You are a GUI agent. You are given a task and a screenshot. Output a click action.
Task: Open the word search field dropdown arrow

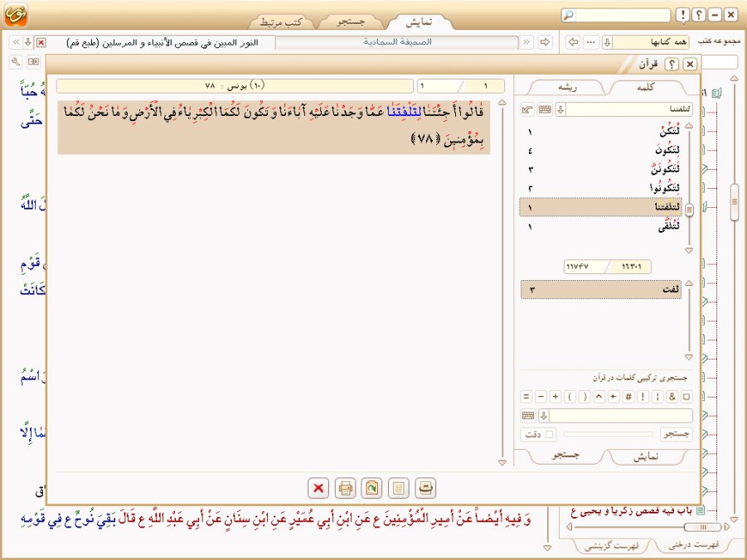coord(560,109)
